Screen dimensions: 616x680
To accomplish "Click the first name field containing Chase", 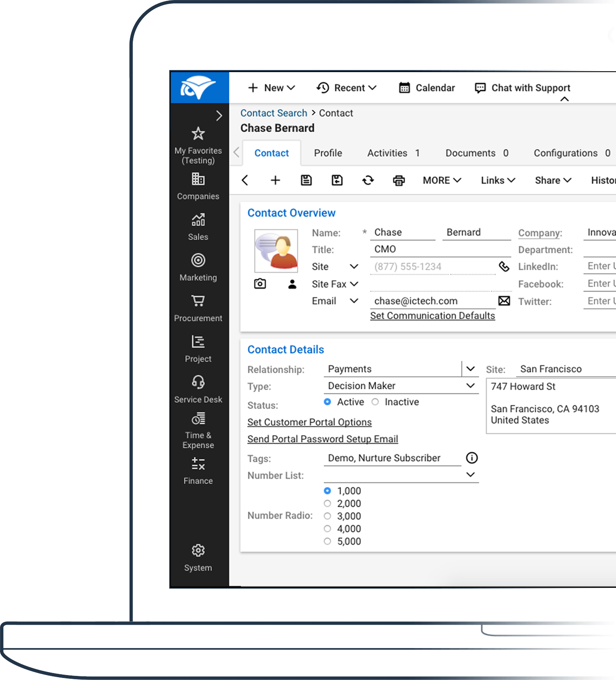I will pyautogui.click(x=402, y=232).
